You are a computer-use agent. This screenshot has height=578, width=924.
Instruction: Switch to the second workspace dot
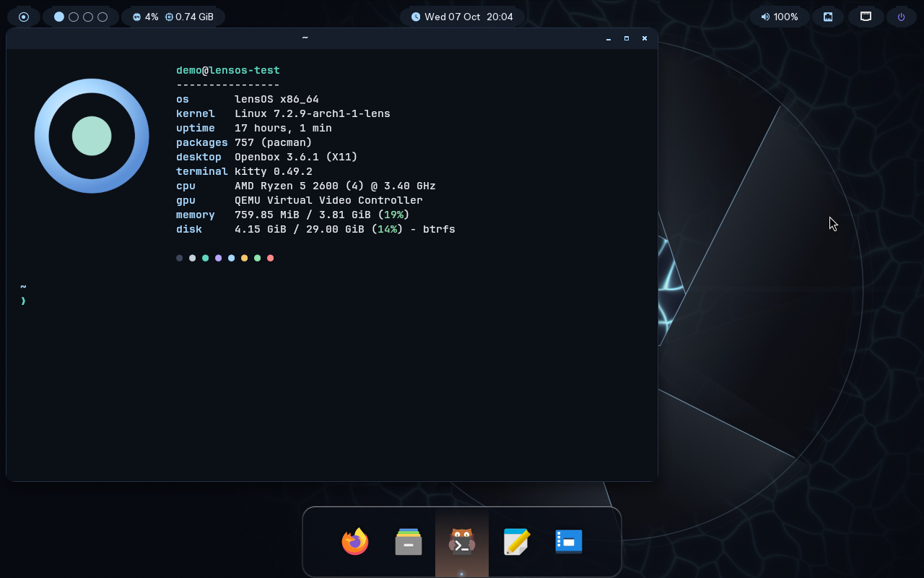pos(74,17)
